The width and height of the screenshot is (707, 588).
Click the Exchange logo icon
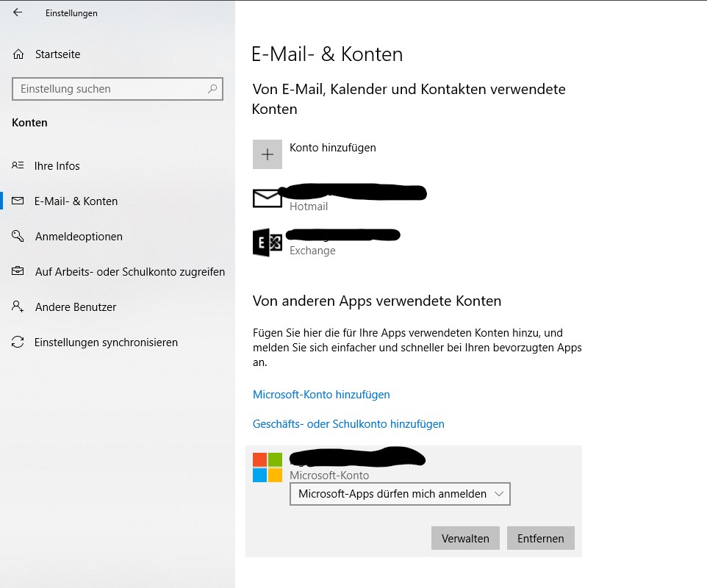pyautogui.click(x=268, y=243)
